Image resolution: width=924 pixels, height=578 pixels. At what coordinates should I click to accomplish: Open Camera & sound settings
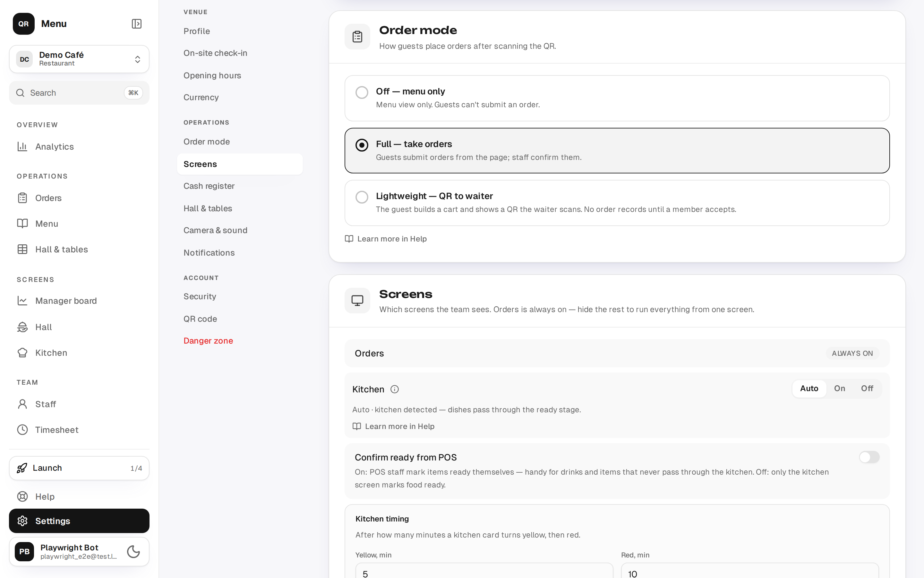(x=240, y=230)
